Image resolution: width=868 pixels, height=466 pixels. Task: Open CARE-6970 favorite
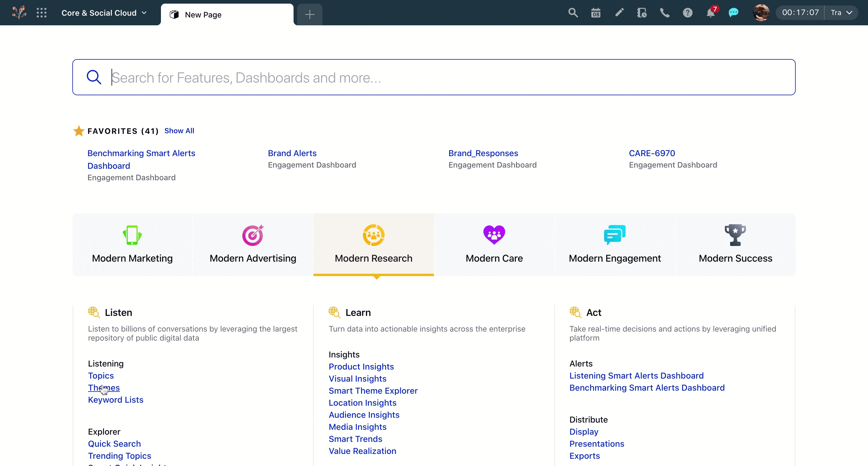pos(652,153)
